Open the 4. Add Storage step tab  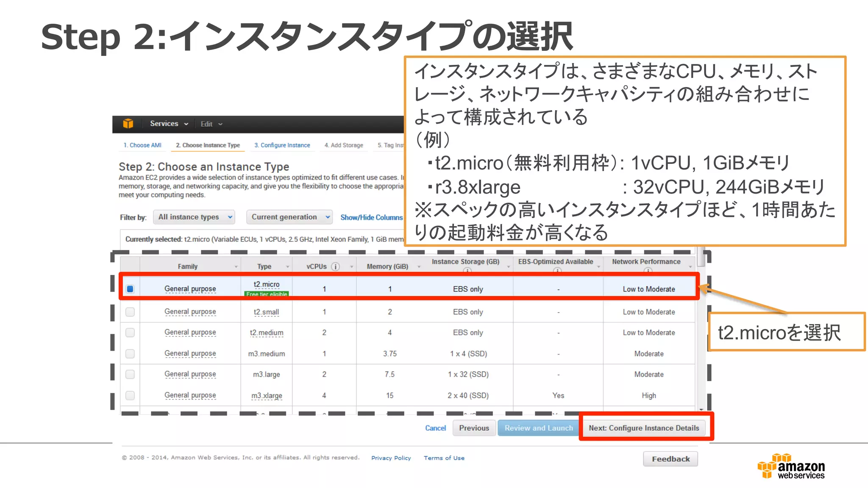pos(344,145)
